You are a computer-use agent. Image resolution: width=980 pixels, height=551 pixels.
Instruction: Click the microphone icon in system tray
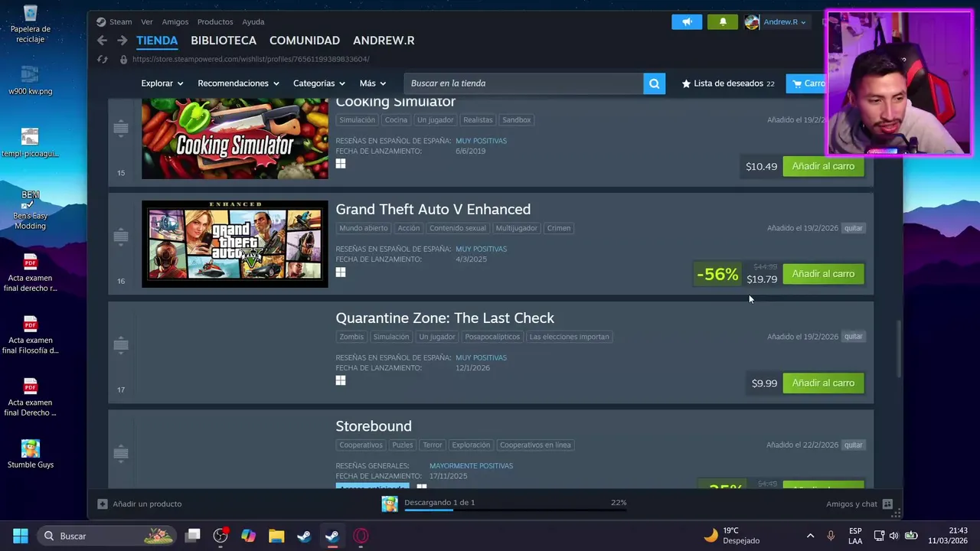point(831,536)
